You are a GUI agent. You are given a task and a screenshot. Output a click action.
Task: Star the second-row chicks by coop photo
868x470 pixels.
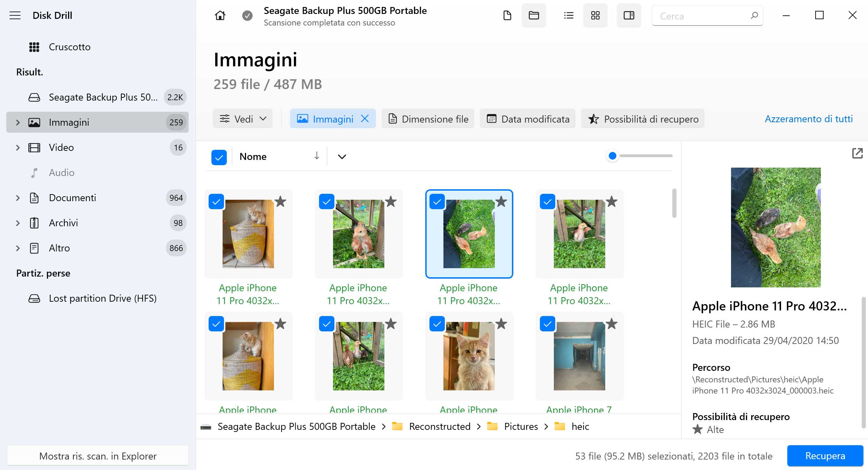pos(391,324)
